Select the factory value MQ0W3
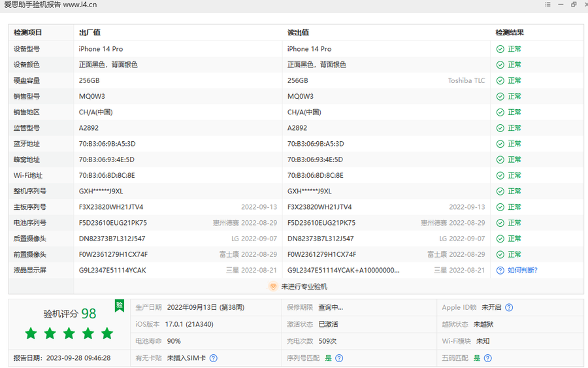Viewport: 588px width, 368px height. click(92, 96)
